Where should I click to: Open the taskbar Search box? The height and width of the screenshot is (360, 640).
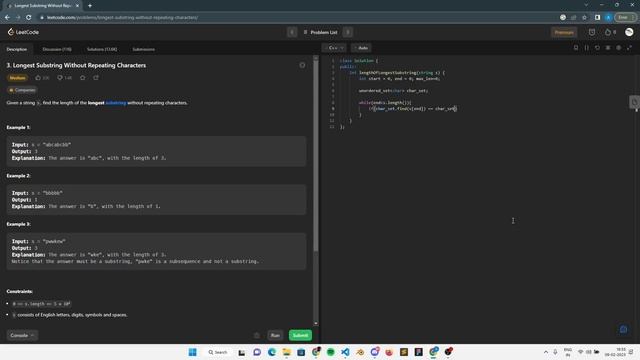click(x=218, y=352)
